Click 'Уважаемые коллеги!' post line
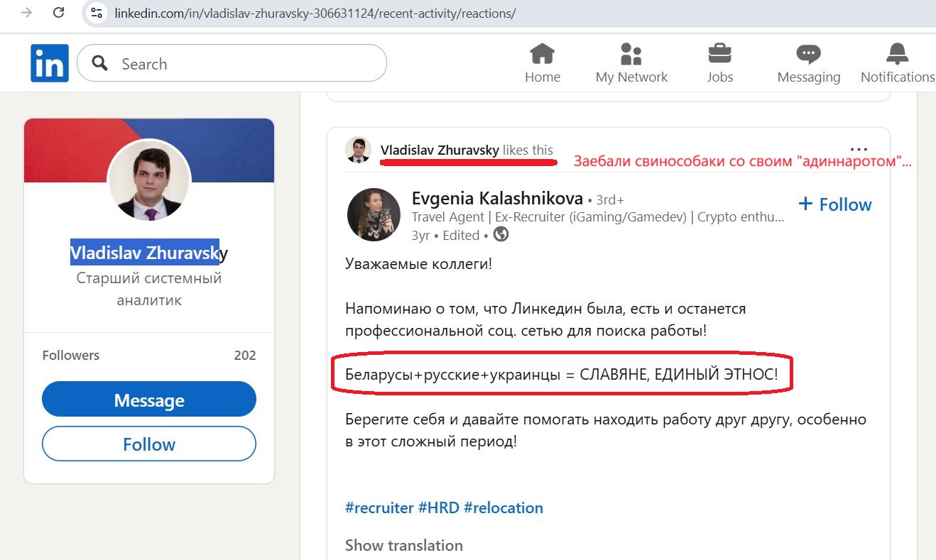Image resolution: width=936 pixels, height=560 pixels. (418, 264)
